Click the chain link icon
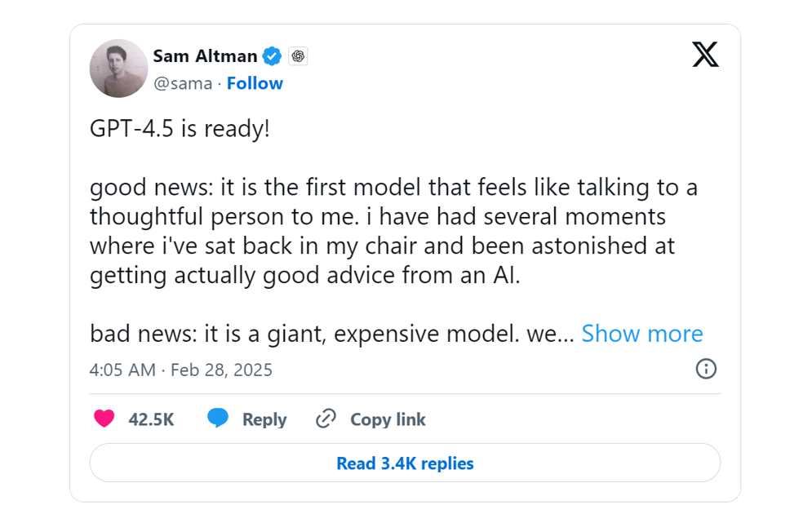Image resolution: width=812 pixels, height=514 pixels. pos(326,419)
